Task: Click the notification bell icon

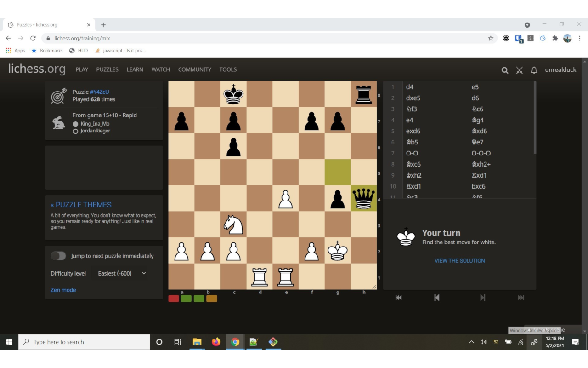Action: pyautogui.click(x=534, y=70)
